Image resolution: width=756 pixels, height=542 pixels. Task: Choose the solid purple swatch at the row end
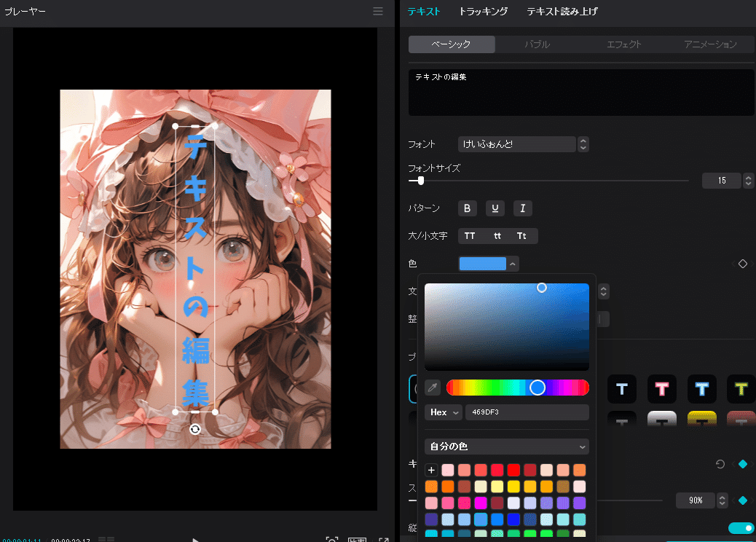pos(580,503)
